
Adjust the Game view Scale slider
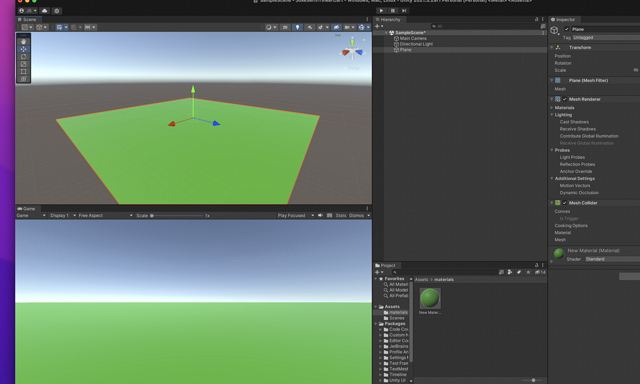(x=177, y=215)
